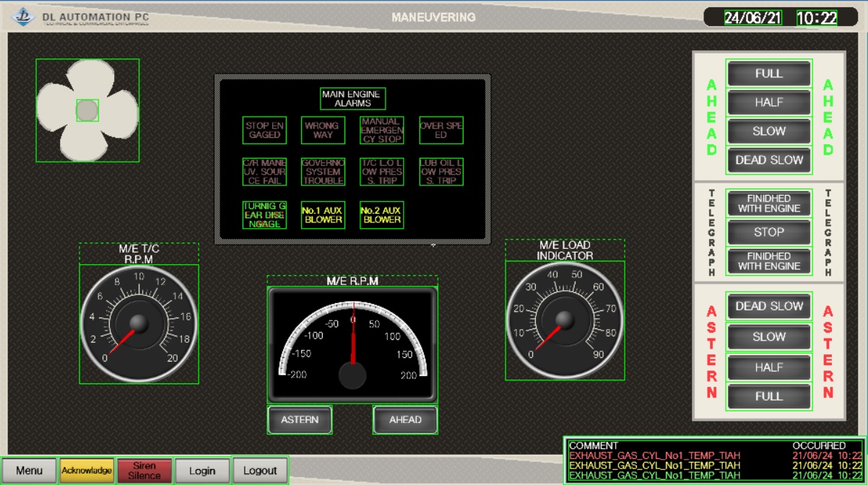The height and width of the screenshot is (485, 868).
Task: Set the telegraph to Astern HALF
Action: [768, 367]
